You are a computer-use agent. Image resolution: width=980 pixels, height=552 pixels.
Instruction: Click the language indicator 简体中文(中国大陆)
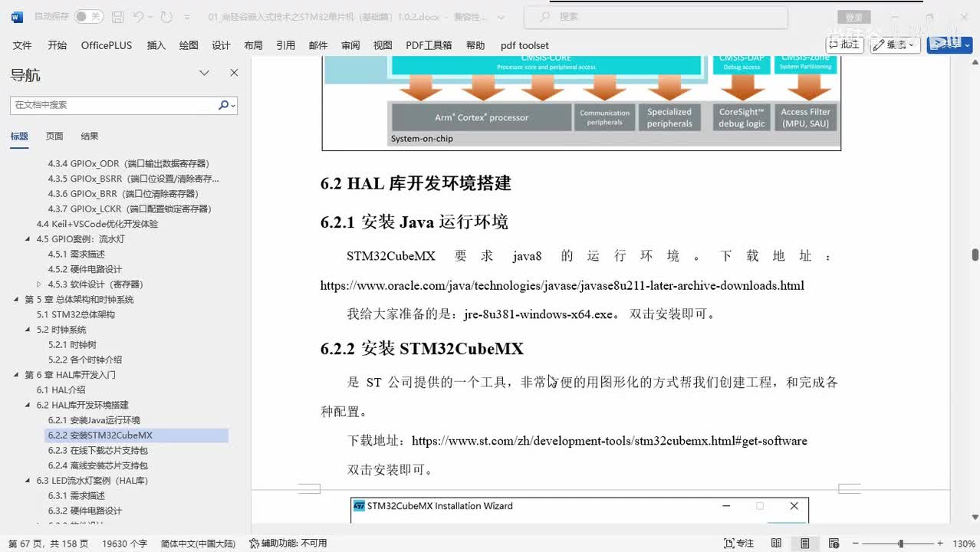coord(198,544)
